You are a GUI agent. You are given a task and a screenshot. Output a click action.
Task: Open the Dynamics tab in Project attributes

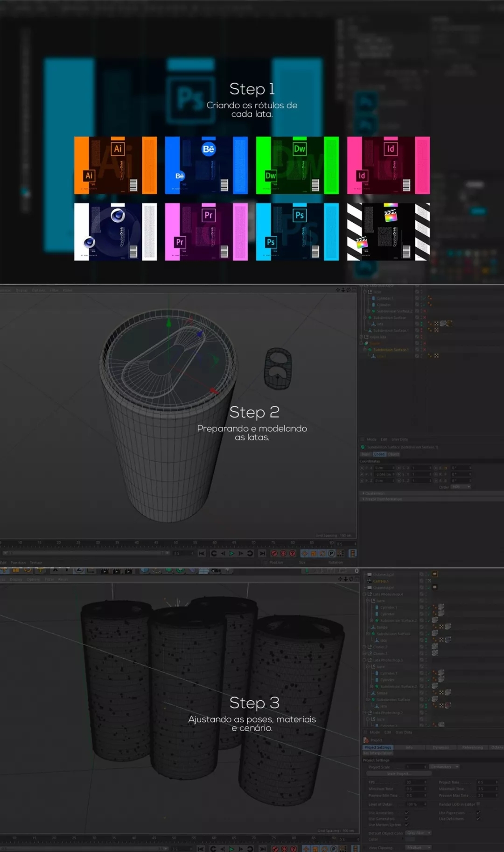point(441,747)
